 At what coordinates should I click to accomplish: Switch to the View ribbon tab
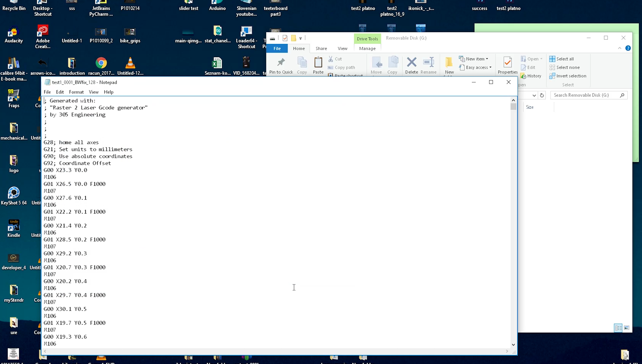tap(342, 48)
